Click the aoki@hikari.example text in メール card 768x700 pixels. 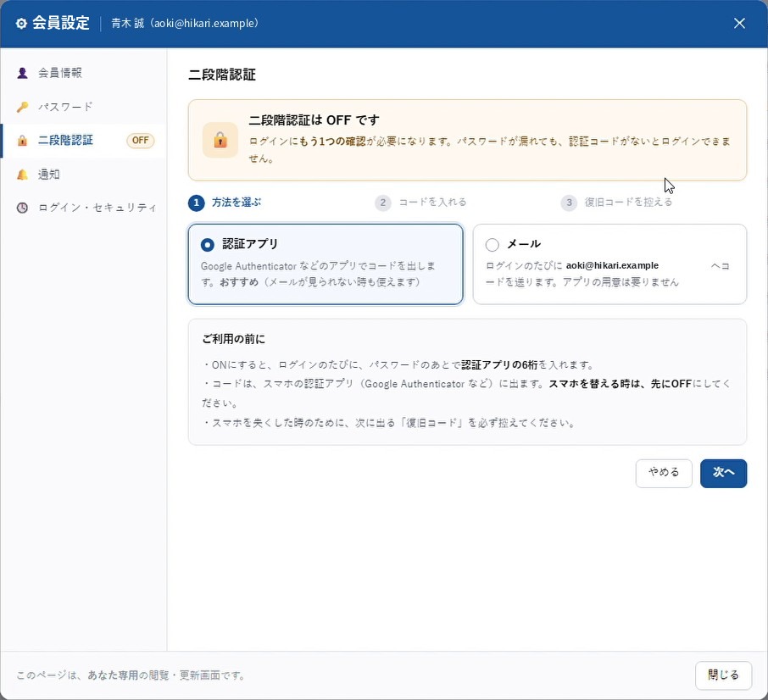point(612,265)
